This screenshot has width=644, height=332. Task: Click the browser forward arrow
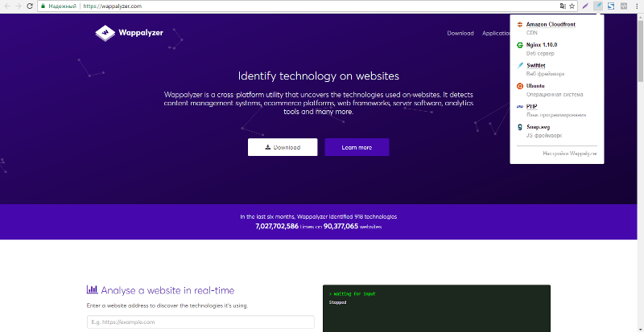(x=18, y=6)
